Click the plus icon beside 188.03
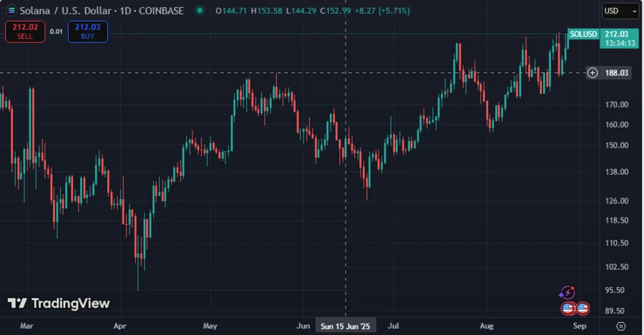Image resolution: width=644 pixels, height=335 pixels. (592, 73)
